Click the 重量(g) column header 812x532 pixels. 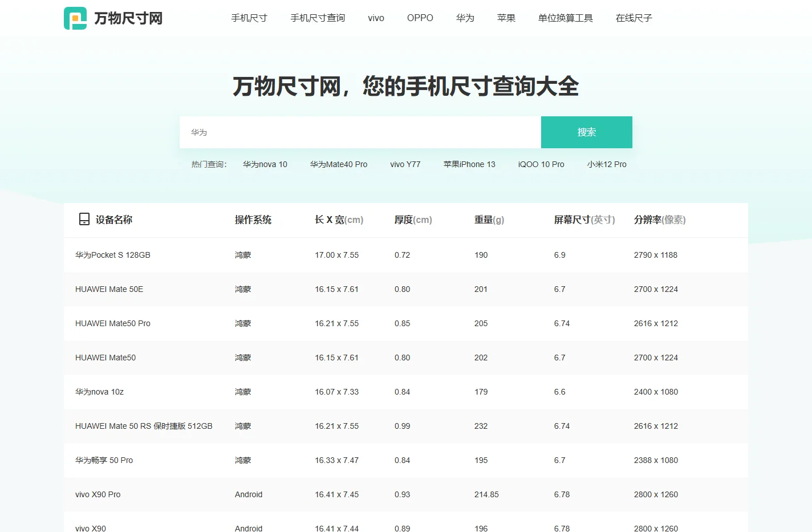tap(489, 220)
